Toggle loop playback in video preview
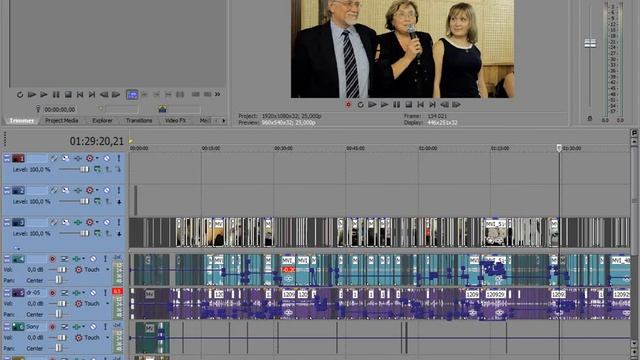Viewport: 640px width, 360px height. tap(360, 105)
